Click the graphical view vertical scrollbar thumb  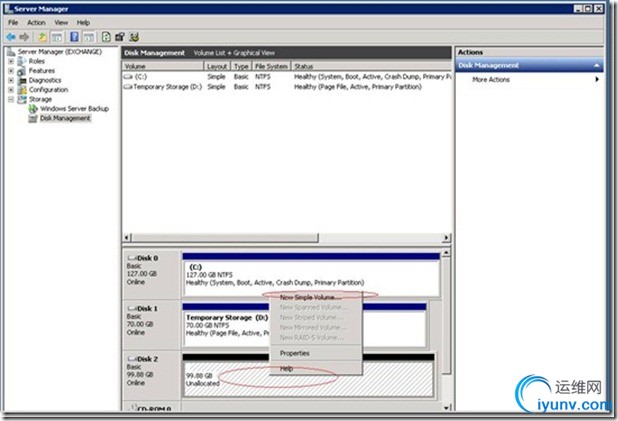tap(446, 315)
